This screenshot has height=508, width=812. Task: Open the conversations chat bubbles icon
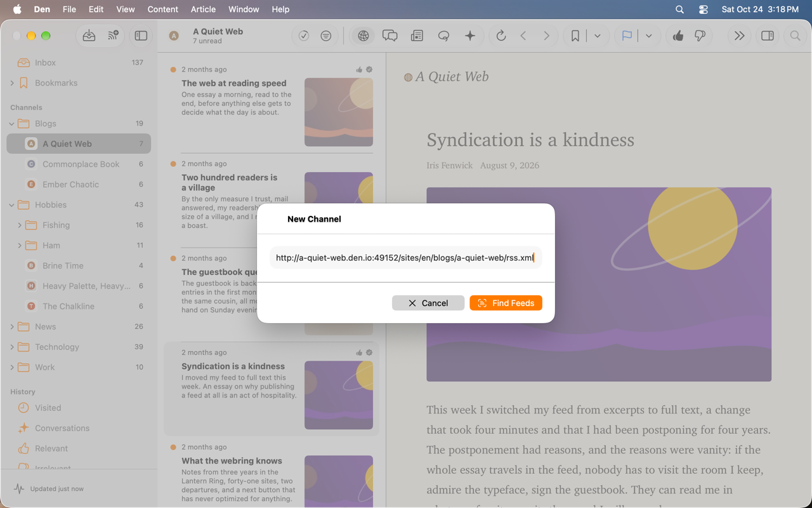click(x=390, y=36)
